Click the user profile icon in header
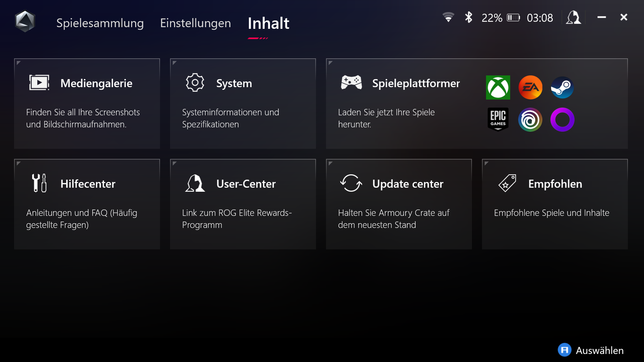 [x=573, y=17]
